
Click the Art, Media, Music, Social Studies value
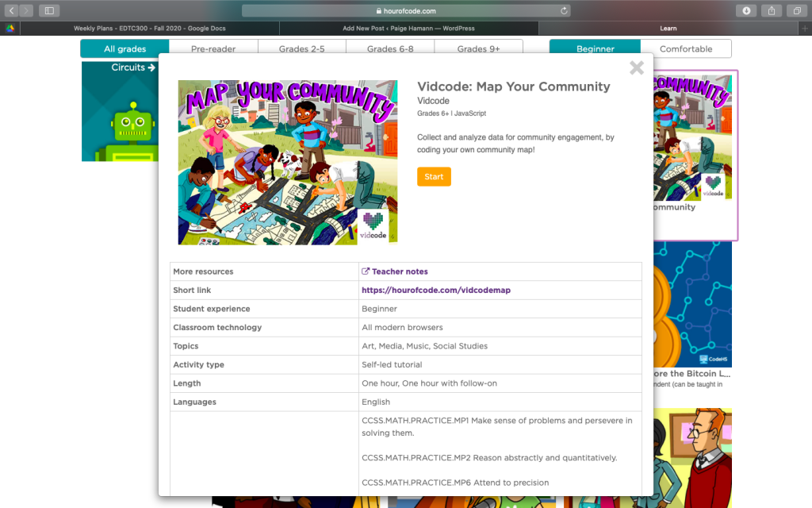tap(425, 346)
